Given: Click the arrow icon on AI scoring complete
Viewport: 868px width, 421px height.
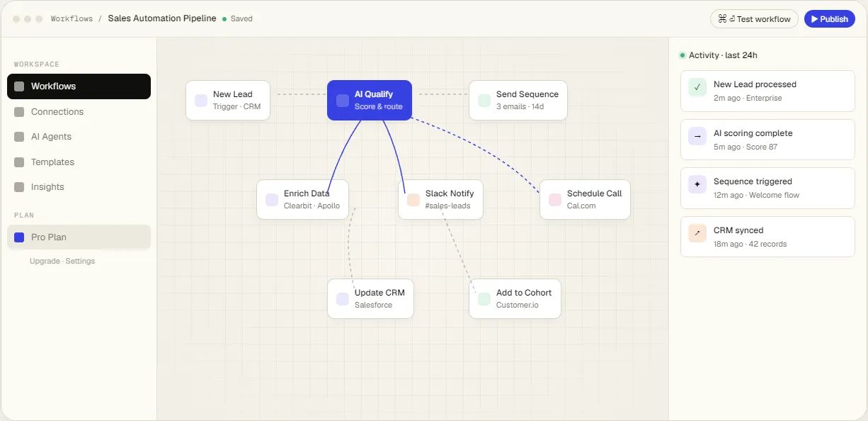Looking at the screenshot, I should [x=697, y=136].
